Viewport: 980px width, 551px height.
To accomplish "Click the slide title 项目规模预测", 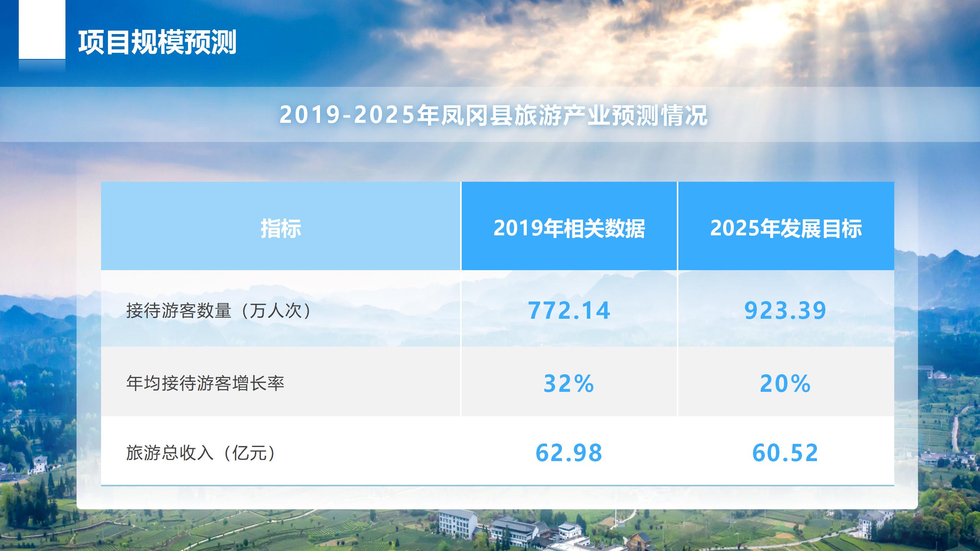I will [157, 42].
